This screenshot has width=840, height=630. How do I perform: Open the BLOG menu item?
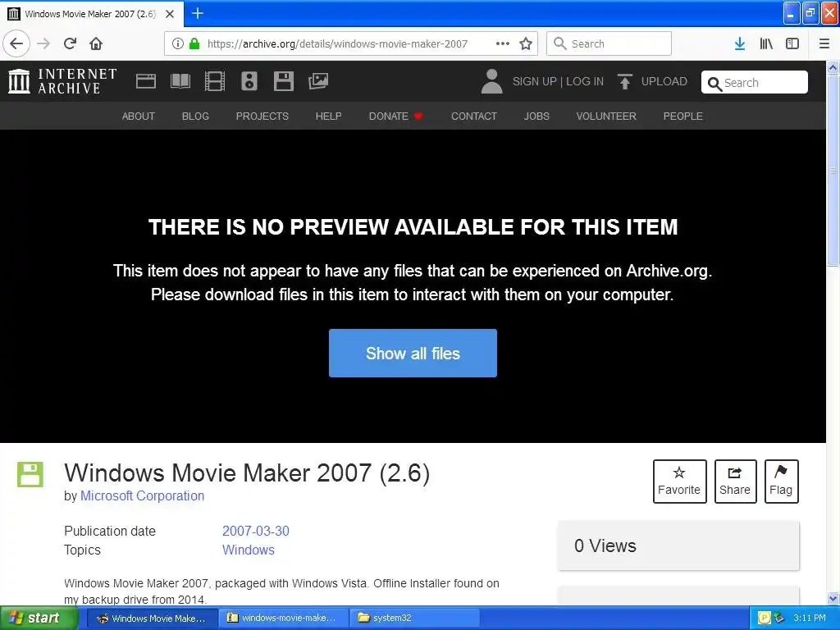(195, 116)
